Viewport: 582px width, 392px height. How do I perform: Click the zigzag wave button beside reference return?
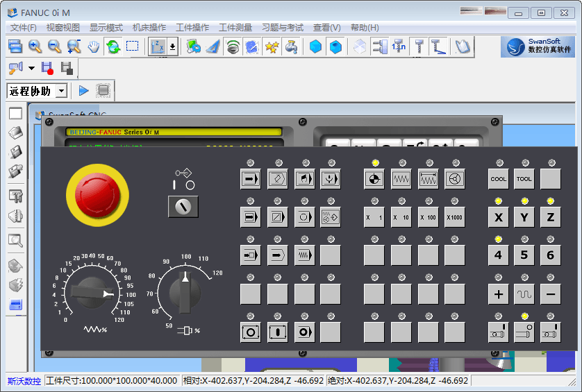pyautogui.click(x=401, y=179)
